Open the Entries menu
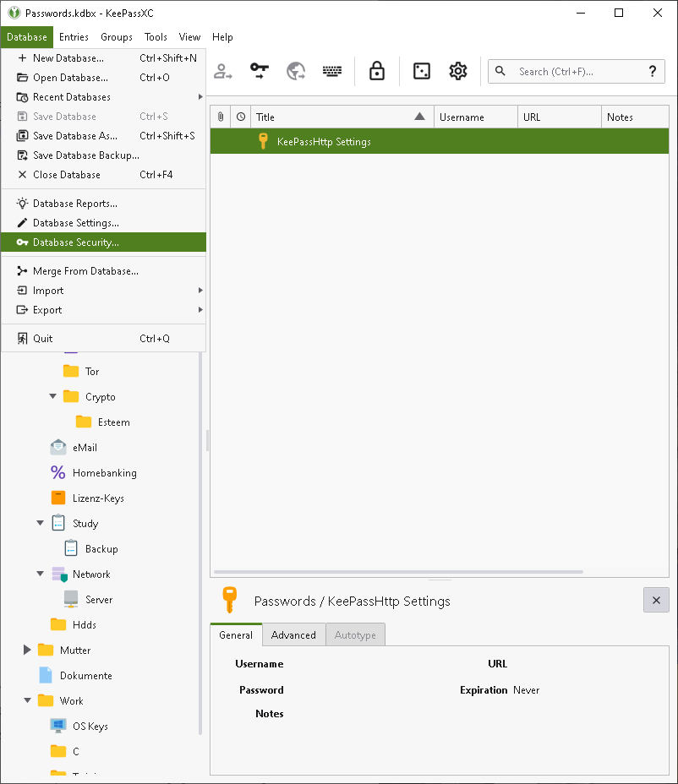The width and height of the screenshot is (678, 784). tap(74, 37)
